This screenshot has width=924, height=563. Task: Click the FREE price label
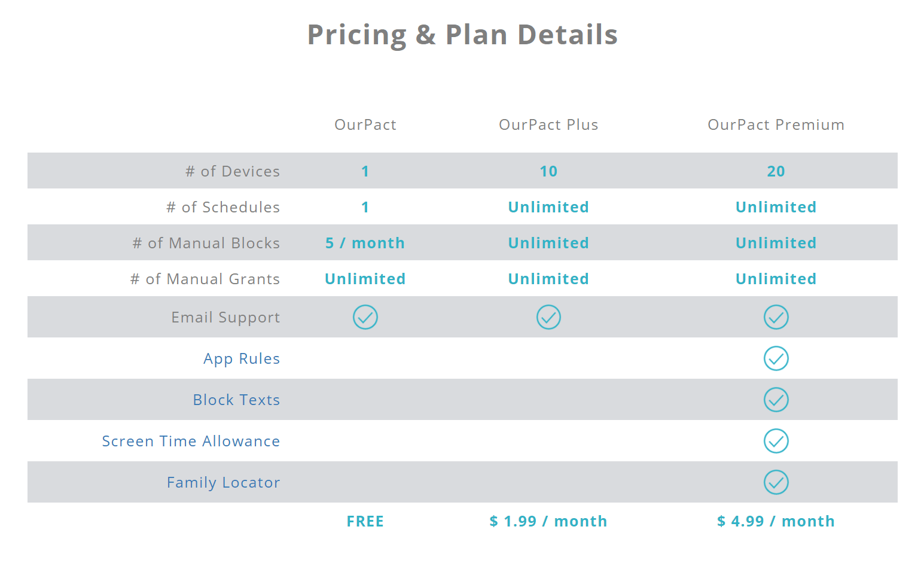[365, 521]
